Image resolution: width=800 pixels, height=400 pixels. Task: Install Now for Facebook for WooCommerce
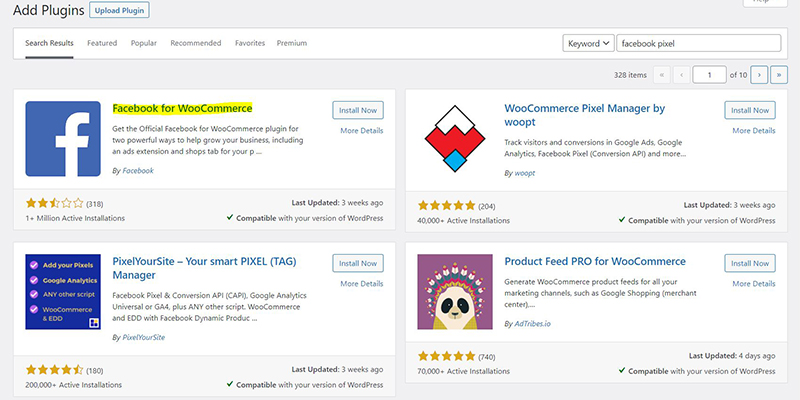coord(358,110)
